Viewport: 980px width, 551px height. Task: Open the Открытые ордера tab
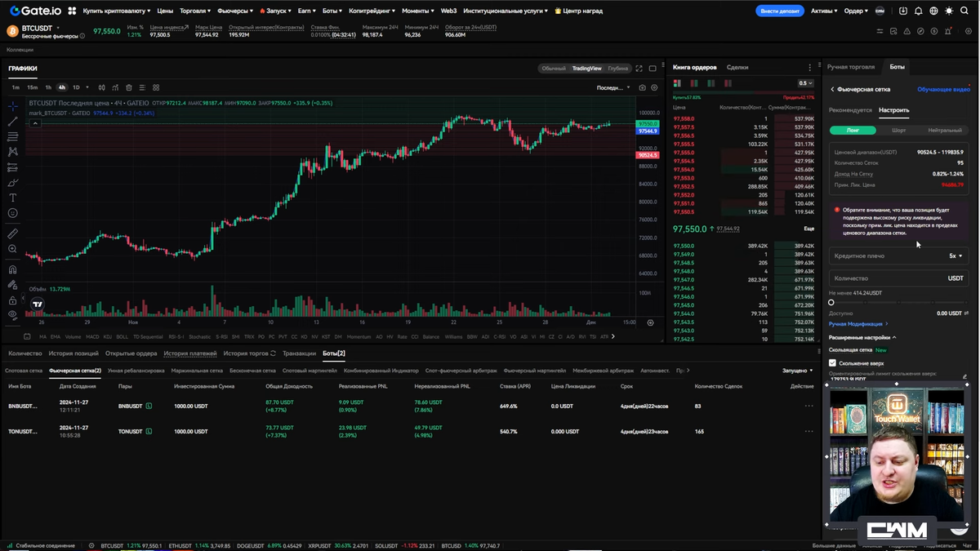point(131,353)
